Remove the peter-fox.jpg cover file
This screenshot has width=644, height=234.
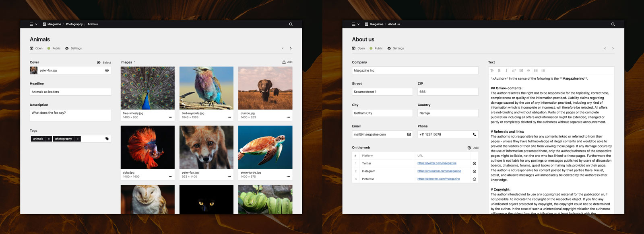tap(107, 70)
